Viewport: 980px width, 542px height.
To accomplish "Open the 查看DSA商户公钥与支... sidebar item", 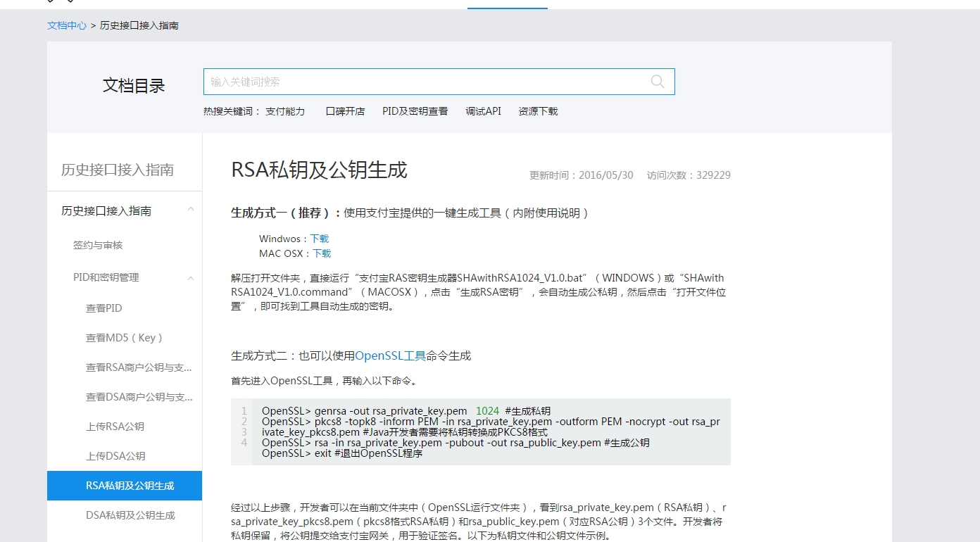I will pyautogui.click(x=139, y=397).
